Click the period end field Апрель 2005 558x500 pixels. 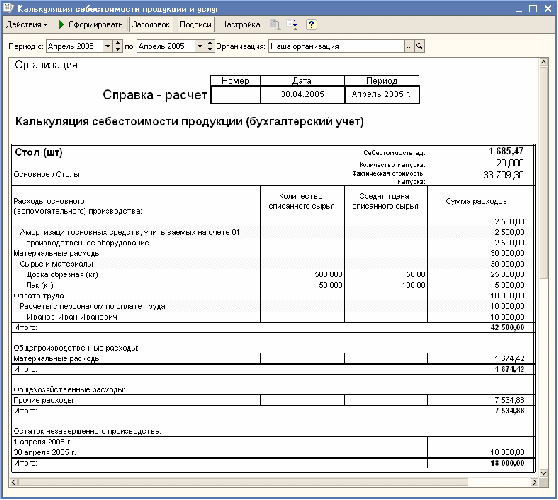pos(166,46)
